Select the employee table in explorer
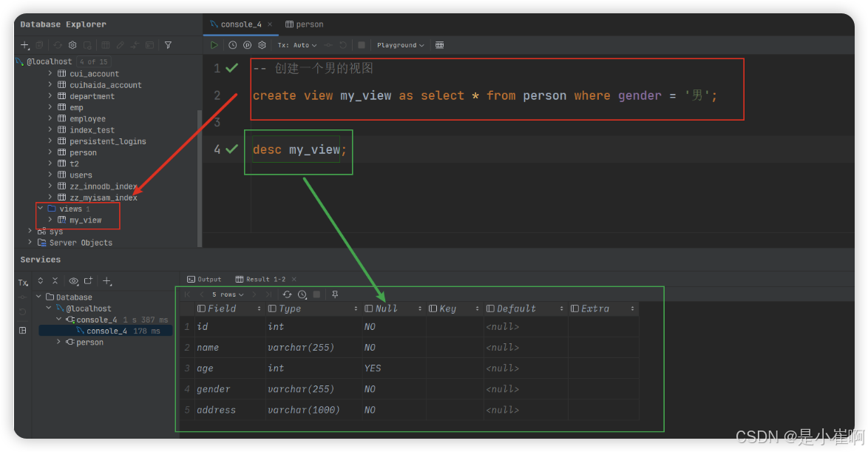The height and width of the screenshot is (452, 868). [x=87, y=118]
